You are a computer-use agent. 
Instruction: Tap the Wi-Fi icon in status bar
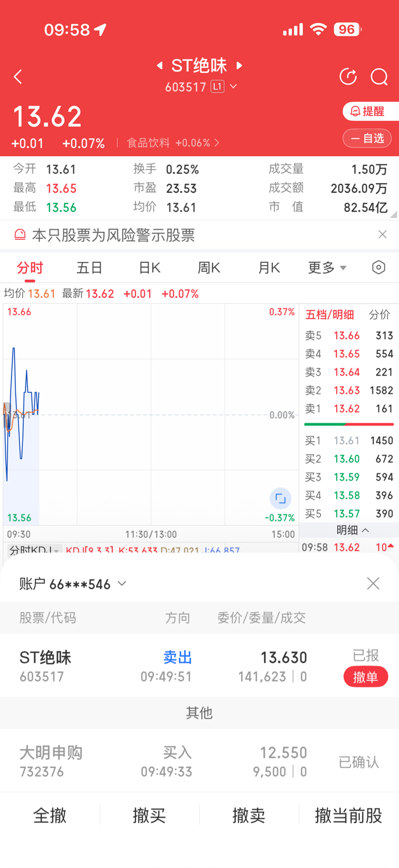pyautogui.click(x=318, y=29)
